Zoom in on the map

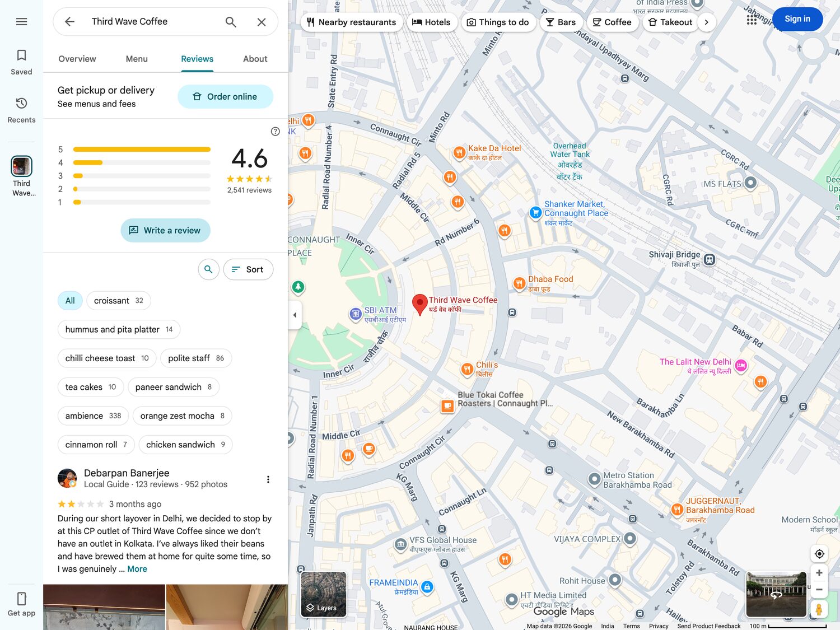tap(819, 573)
